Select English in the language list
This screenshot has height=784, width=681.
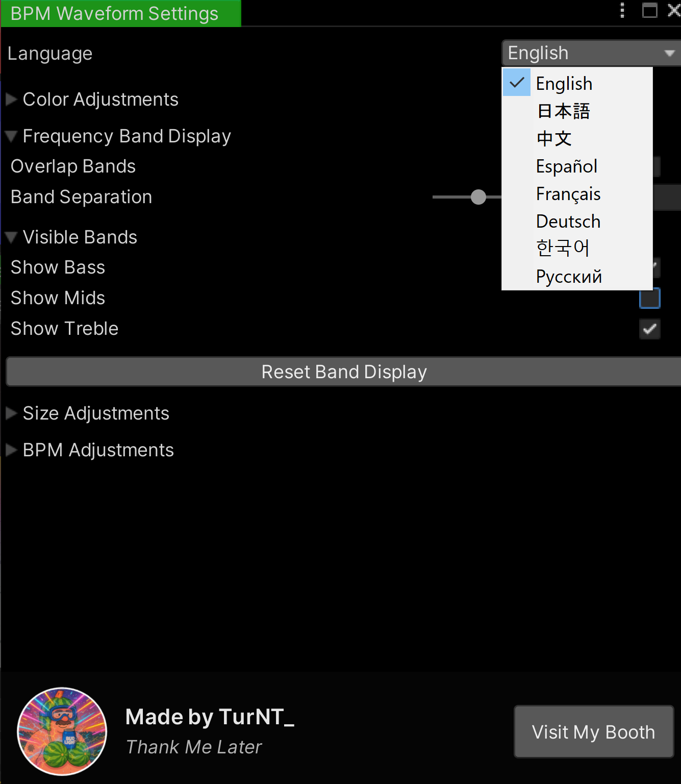[563, 83]
